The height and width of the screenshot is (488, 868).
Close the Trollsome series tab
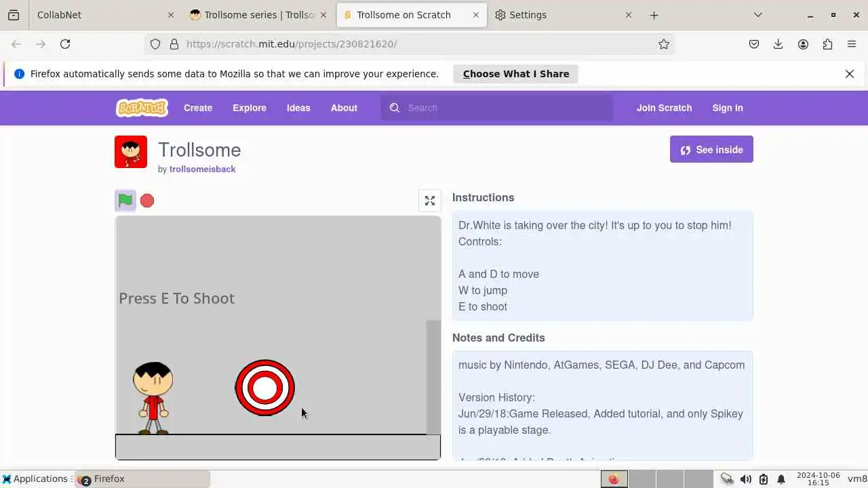[x=323, y=15]
